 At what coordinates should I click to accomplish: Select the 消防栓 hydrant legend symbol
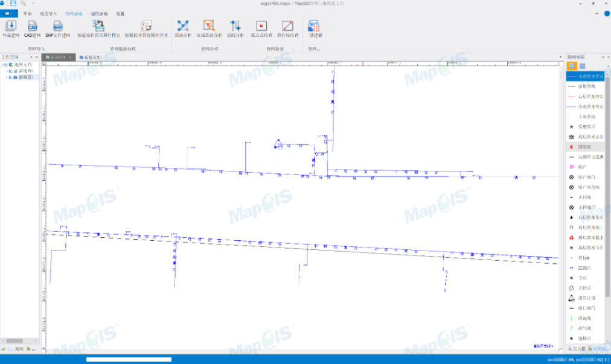pos(572,147)
